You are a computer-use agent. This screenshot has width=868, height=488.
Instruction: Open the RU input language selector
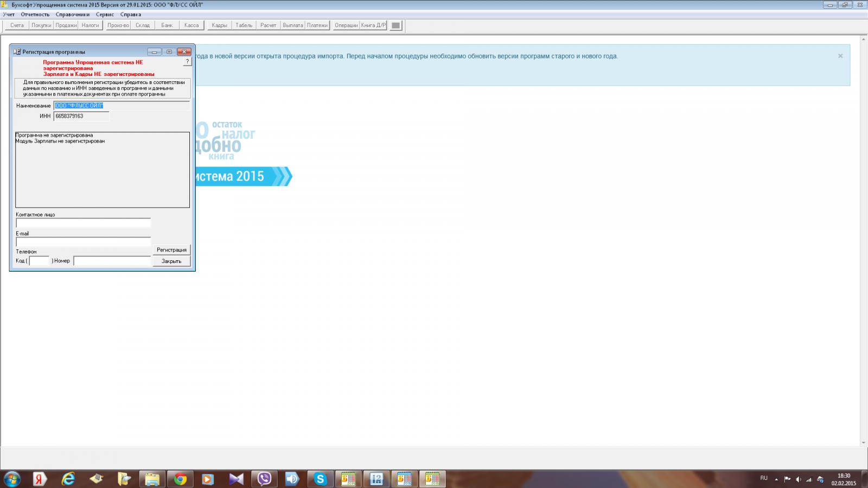(764, 478)
